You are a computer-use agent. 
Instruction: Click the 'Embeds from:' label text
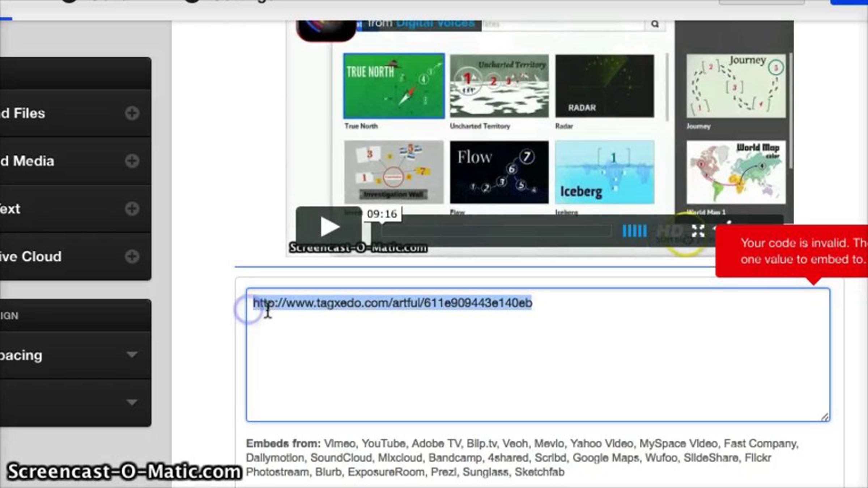pyautogui.click(x=283, y=443)
